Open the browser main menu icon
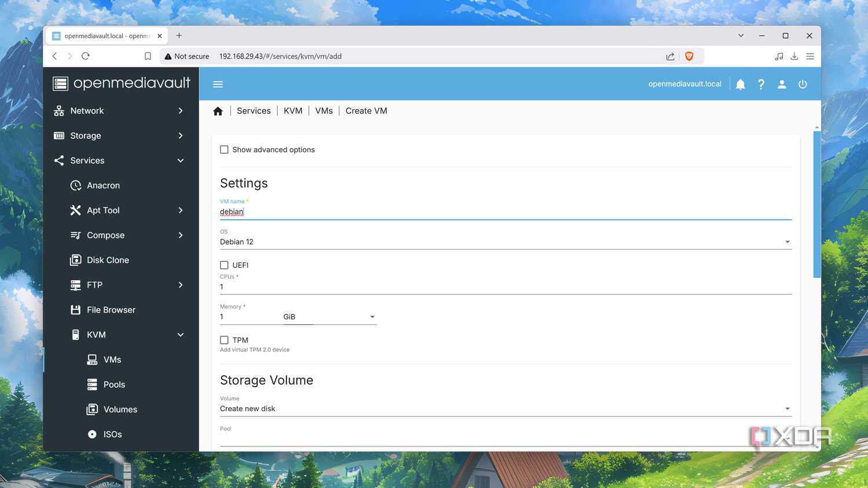 coord(810,56)
